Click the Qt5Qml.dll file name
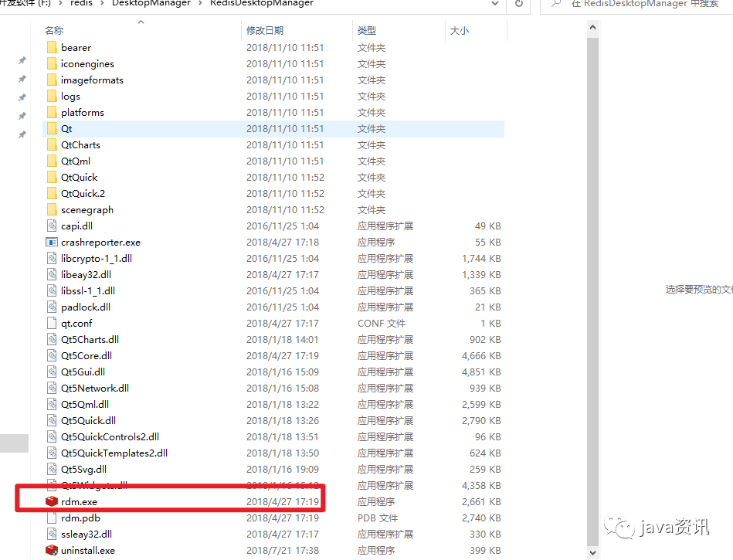 click(85, 404)
